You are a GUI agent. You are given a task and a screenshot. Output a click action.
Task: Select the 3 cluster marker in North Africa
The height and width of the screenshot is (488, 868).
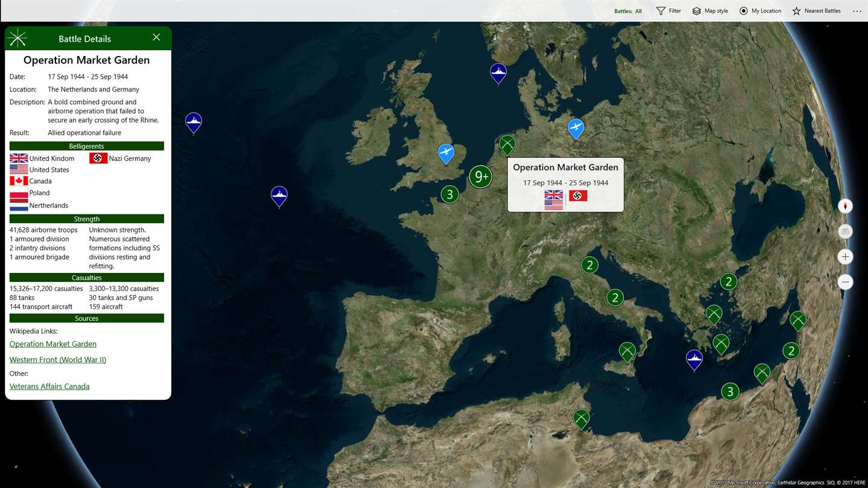[730, 392]
